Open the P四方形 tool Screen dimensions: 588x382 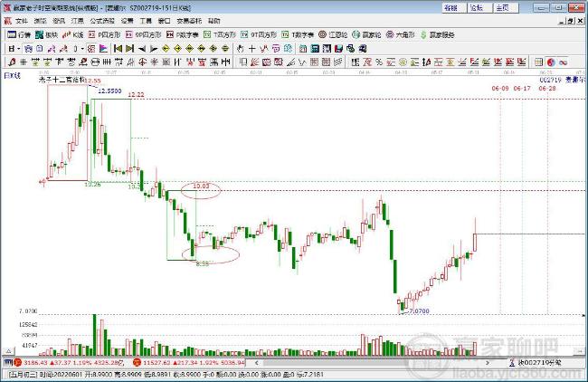tap(104, 35)
